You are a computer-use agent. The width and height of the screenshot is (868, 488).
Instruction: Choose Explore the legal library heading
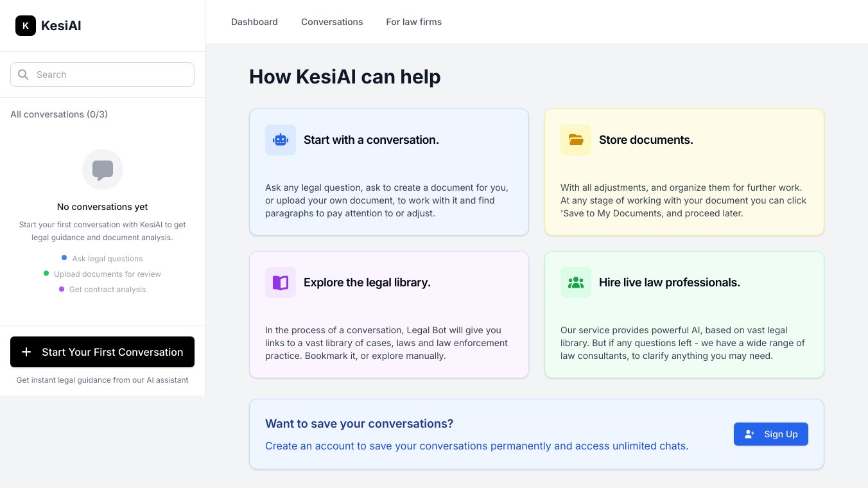[x=367, y=283]
